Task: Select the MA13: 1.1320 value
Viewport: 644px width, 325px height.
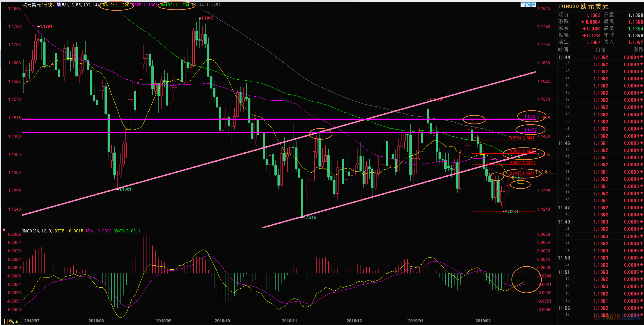Action: point(116,5)
